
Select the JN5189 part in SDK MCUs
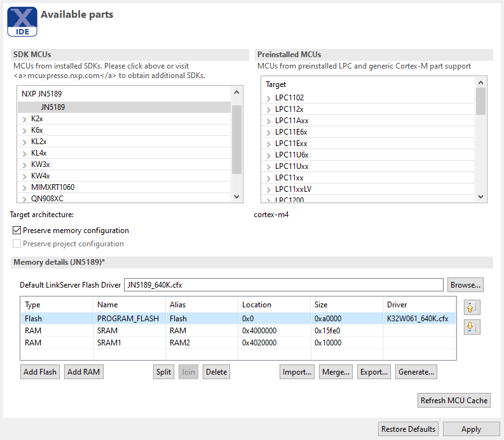click(124, 107)
